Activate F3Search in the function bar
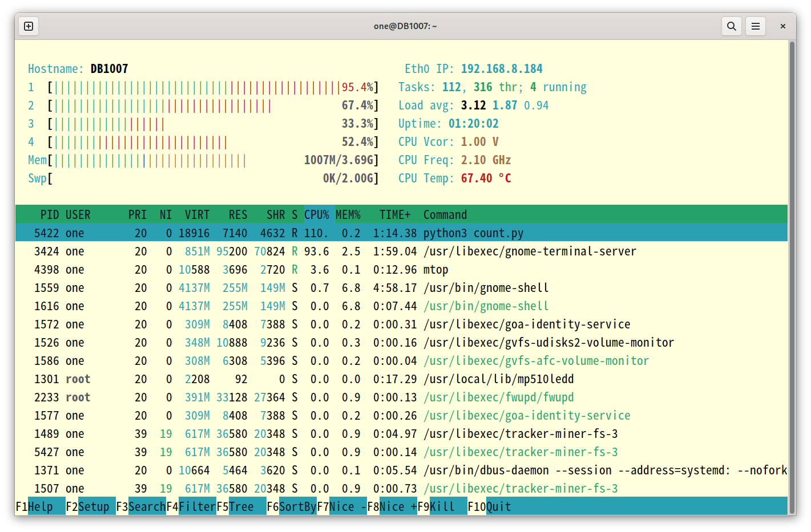Screen dimensions: 811x532 [x=141, y=506]
